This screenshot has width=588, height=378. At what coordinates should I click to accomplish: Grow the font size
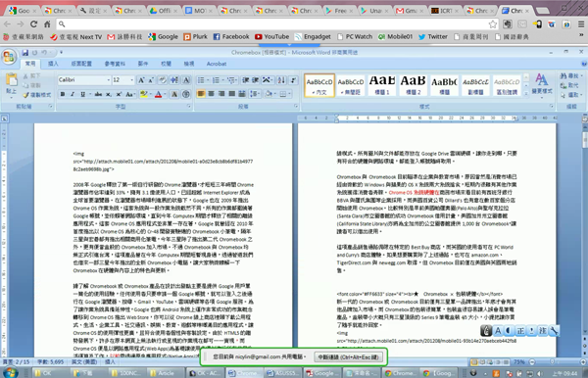pyautogui.click(x=141, y=79)
